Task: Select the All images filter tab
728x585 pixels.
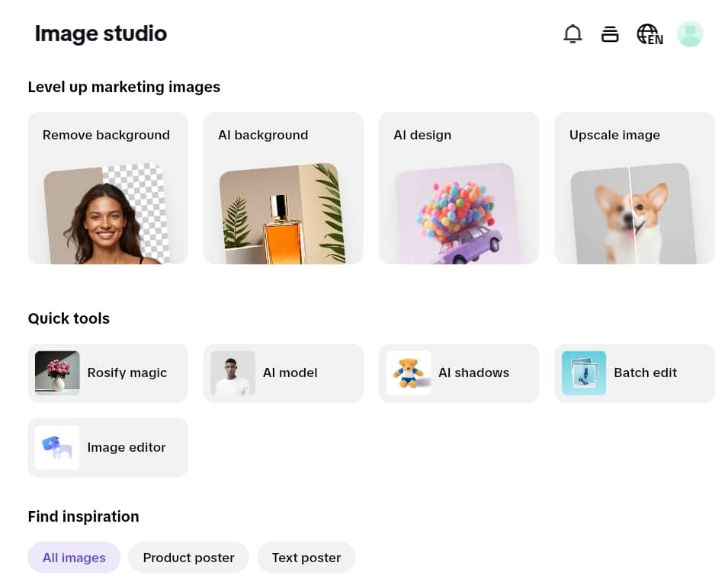Action: (x=74, y=557)
